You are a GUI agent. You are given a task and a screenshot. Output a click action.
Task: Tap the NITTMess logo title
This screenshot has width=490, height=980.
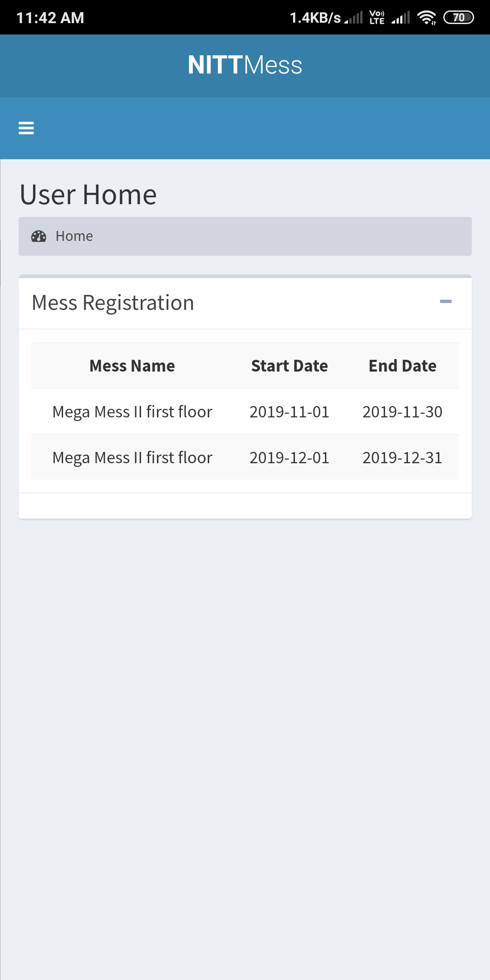tap(245, 65)
